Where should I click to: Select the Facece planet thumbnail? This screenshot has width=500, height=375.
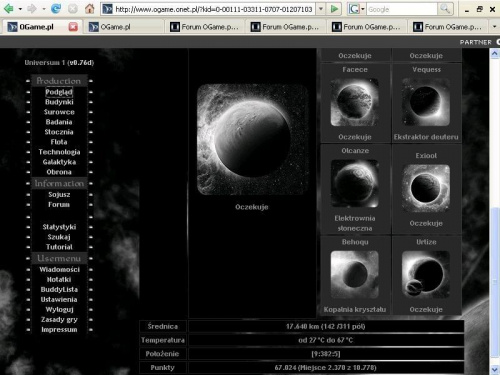[355, 102]
